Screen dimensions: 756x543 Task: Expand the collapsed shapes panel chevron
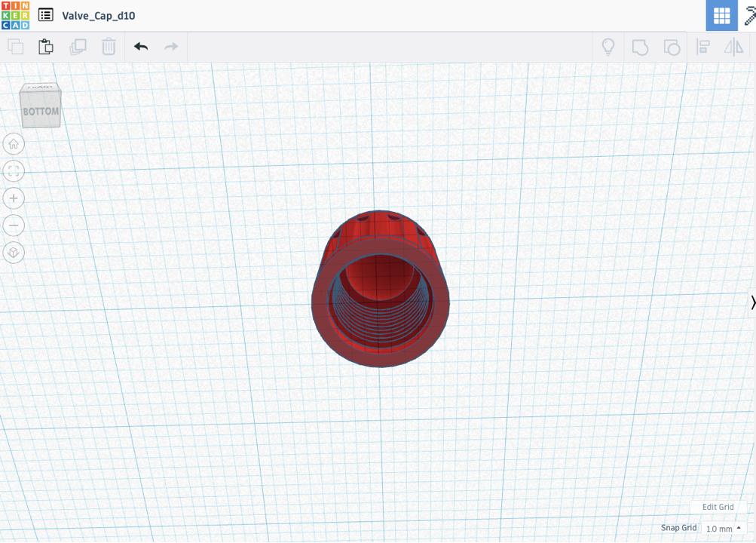coord(752,302)
